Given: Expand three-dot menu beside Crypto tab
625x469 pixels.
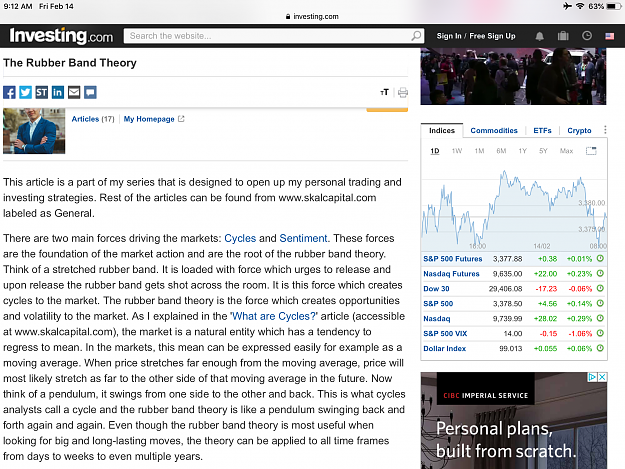Looking at the screenshot, I should pyautogui.click(x=605, y=130).
